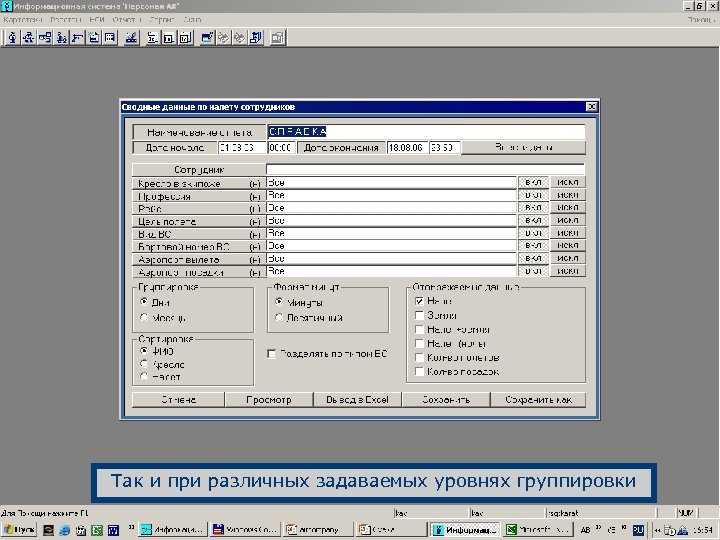Uncheck the Налет displayed data checkbox
720x540 pixels.
click(419, 301)
